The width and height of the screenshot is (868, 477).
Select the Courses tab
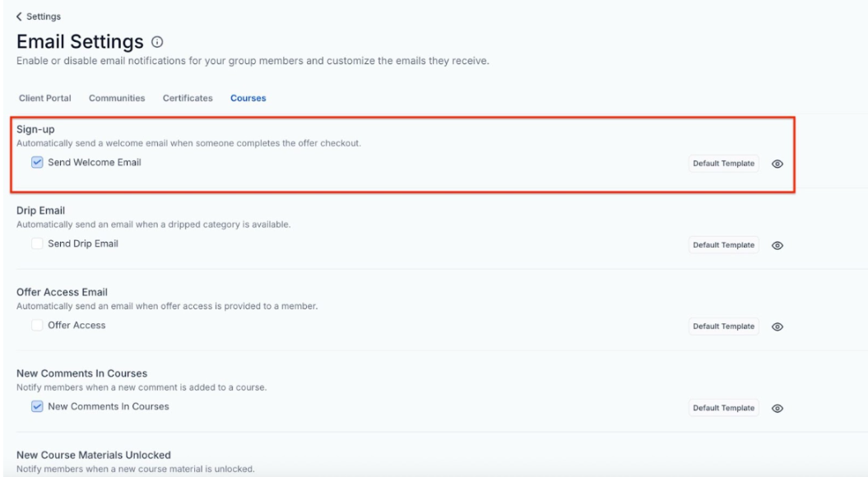[x=248, y=99]
